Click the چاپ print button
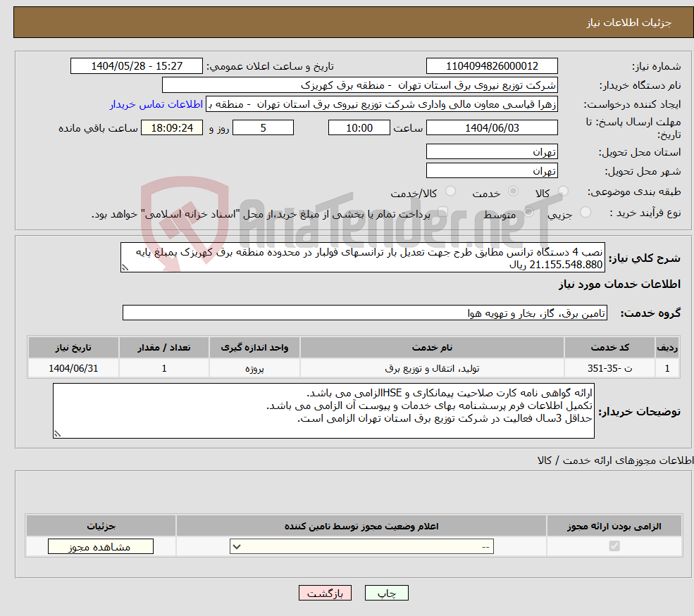Viewport: 694px width, 616px height. pos(386,593)
